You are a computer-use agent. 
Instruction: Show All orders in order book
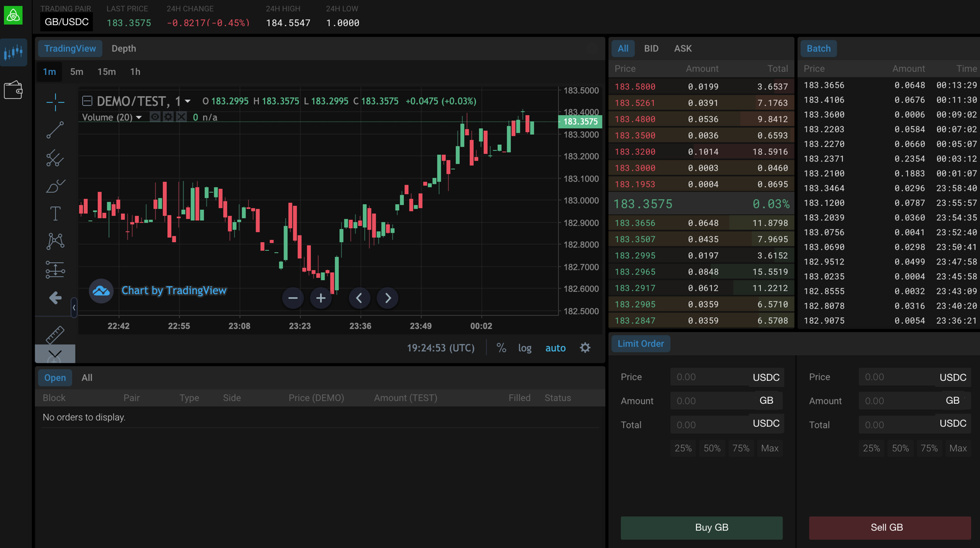coord(623,49)
